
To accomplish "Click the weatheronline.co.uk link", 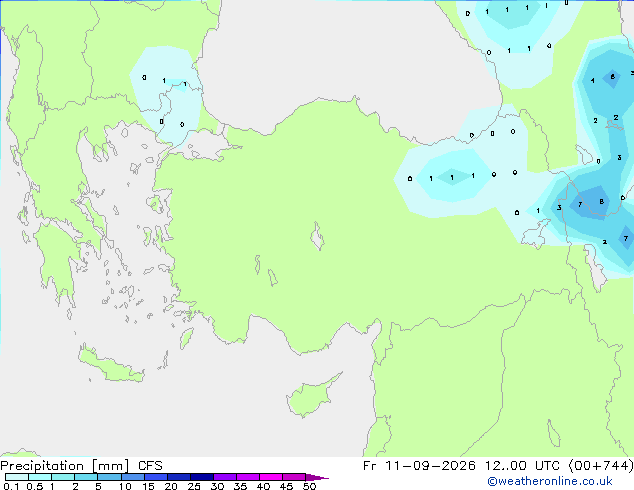I will pos(550,481).
